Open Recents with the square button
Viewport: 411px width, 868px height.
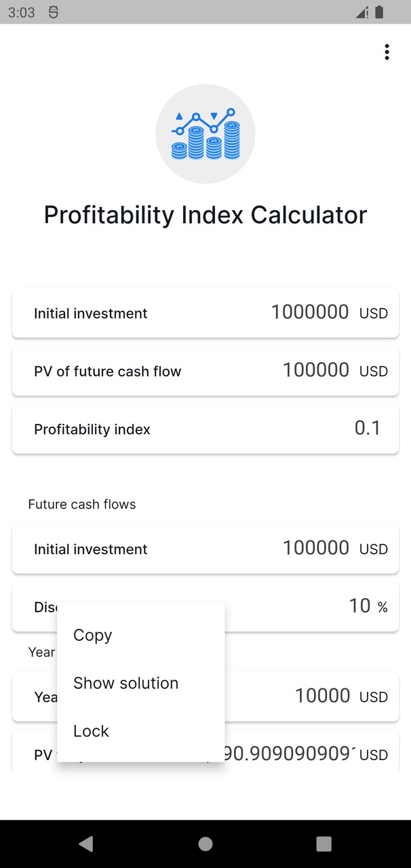(x=324, y=843)
